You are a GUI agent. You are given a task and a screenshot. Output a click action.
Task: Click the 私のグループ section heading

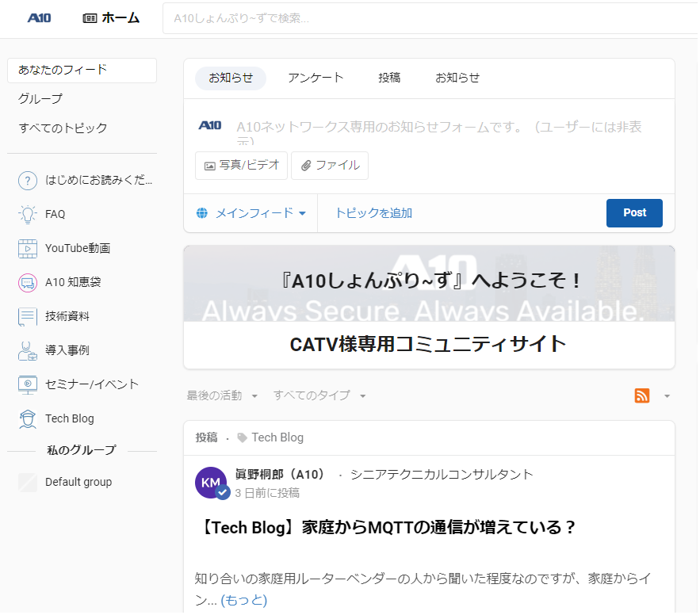[82, 450]
